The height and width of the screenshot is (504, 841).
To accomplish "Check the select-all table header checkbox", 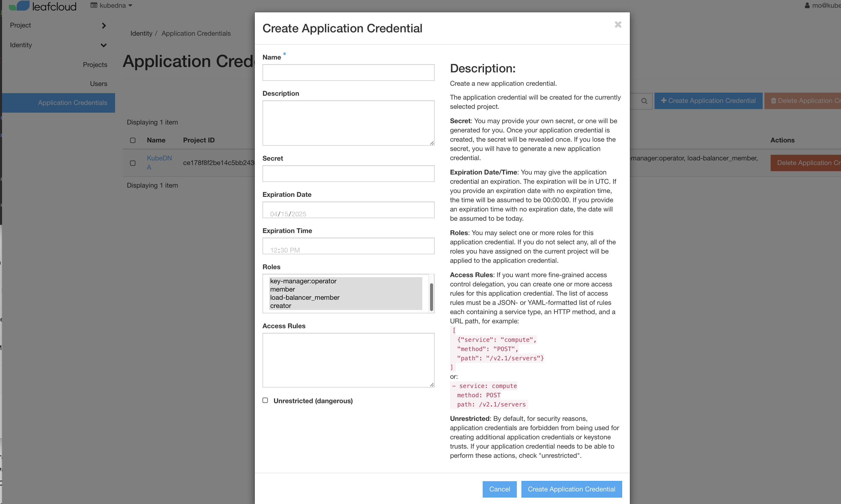I will [x=133, y=140].
